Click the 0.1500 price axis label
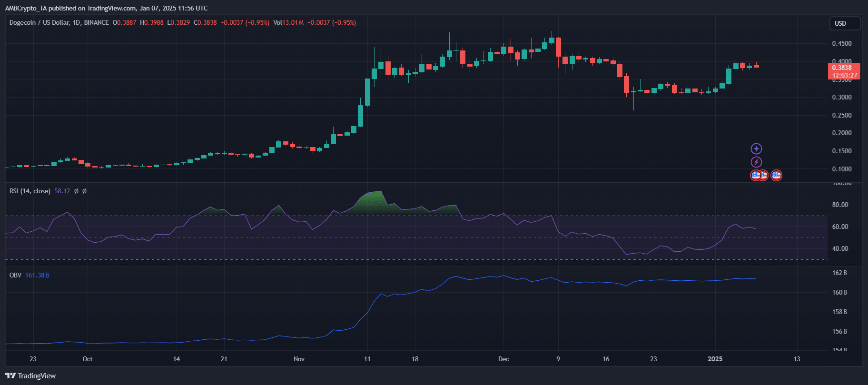Screen dimensions: 868x385 [x=842, y=151]
